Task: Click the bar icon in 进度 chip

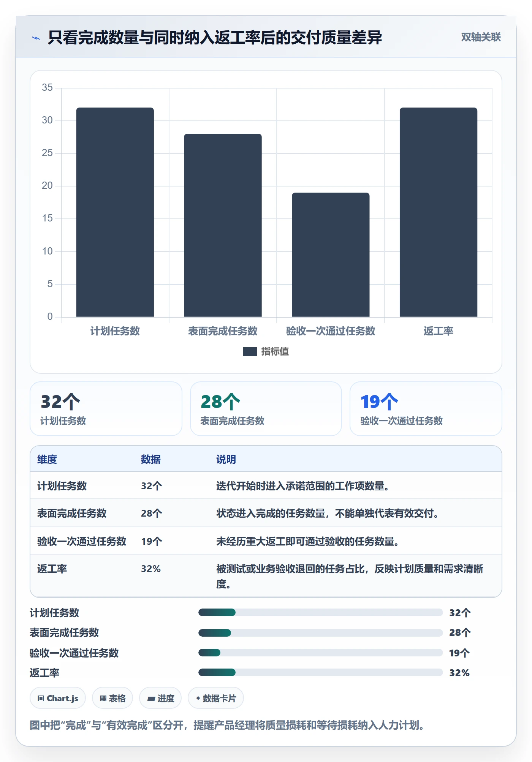Action: click(x=151, y=699)
